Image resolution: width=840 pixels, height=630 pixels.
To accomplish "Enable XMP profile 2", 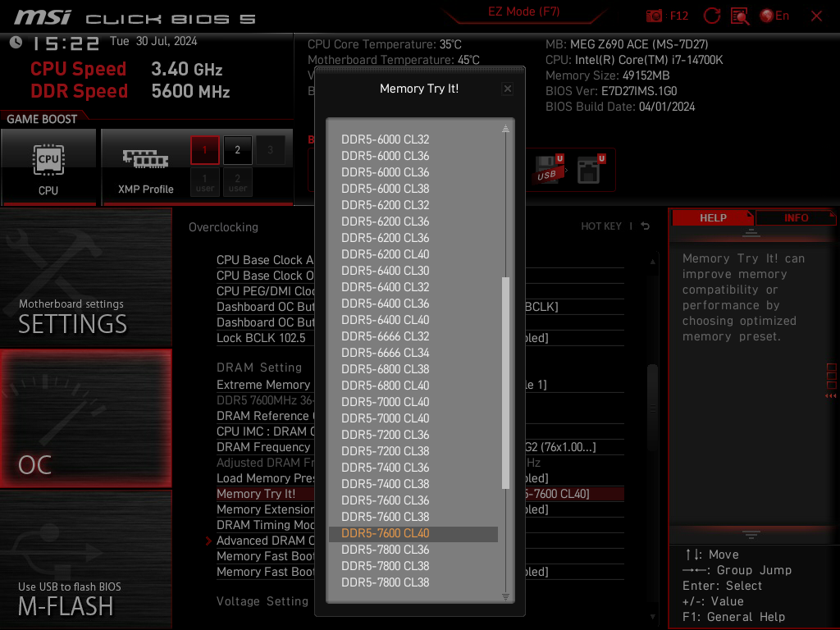I will 237,150.
